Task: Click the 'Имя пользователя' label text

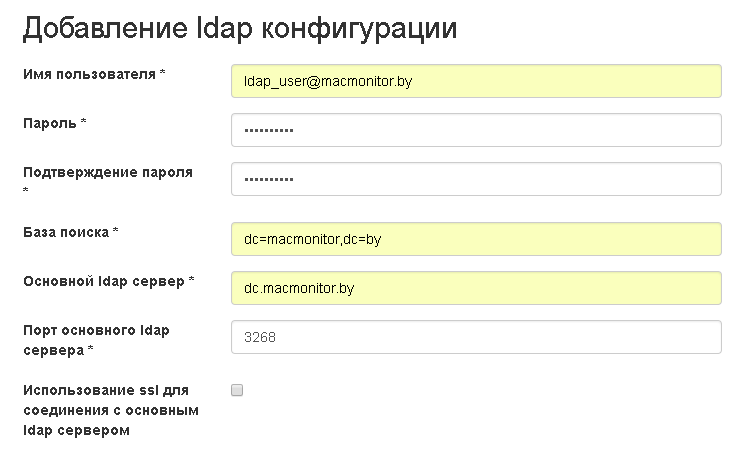Action: 88,75
